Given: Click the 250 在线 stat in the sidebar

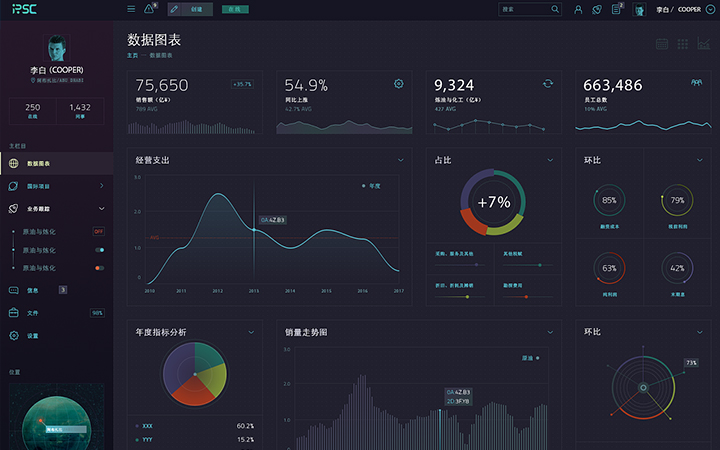Looking at the screenshot, I should tap(33, 111).
